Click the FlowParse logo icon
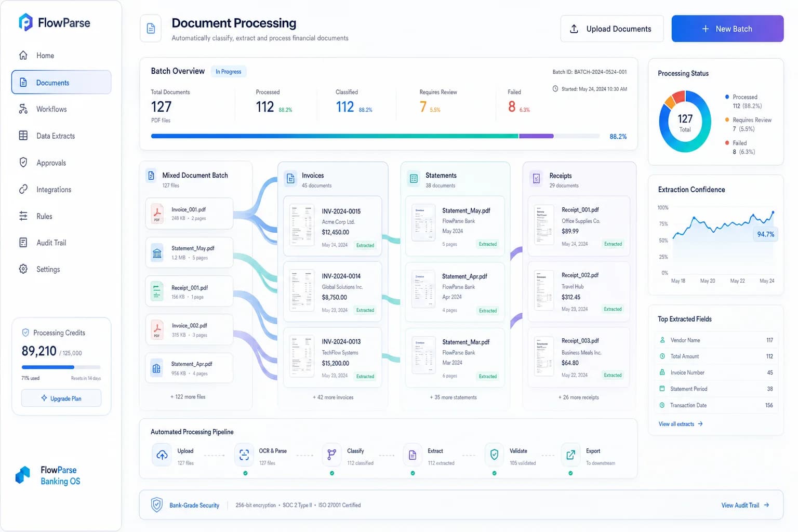 coord(25,22)
